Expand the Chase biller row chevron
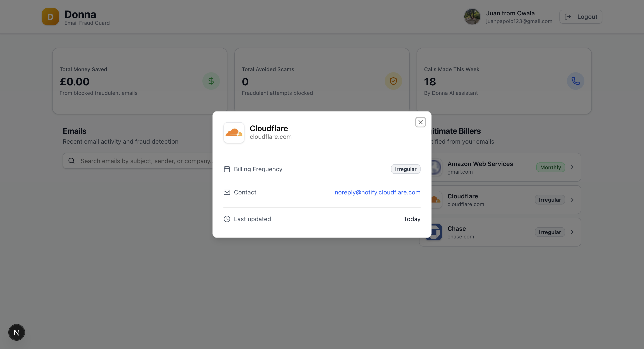This screenshot has width=644, height=349. pos(572,232)
